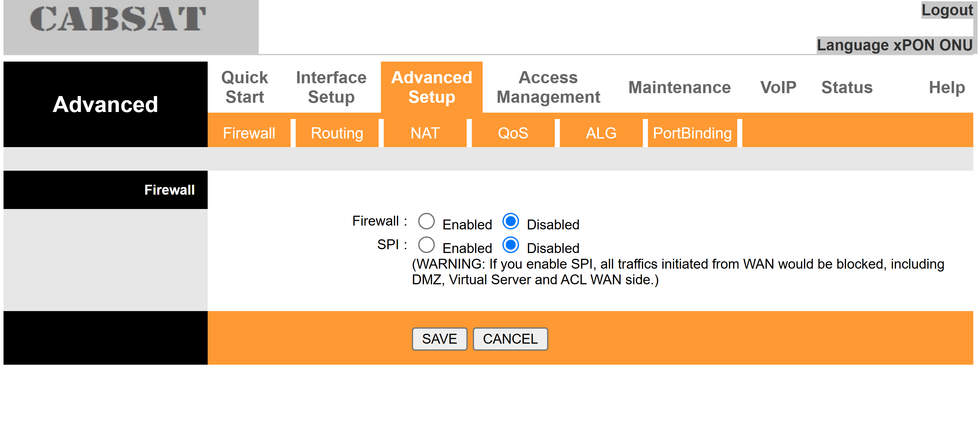Screen dimensions: 980x425
Task: Open the ALG submenu
Action: 601,133
